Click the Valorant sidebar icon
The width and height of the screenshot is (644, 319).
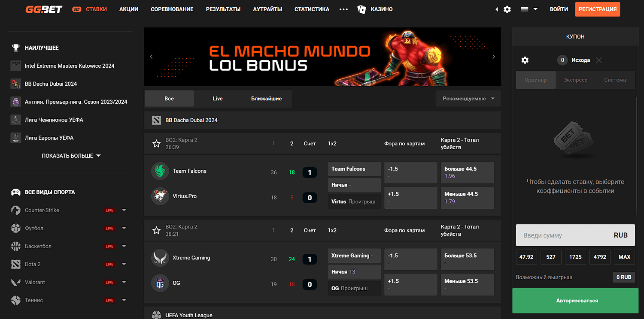pyautogui.click(x=16, y=282)
